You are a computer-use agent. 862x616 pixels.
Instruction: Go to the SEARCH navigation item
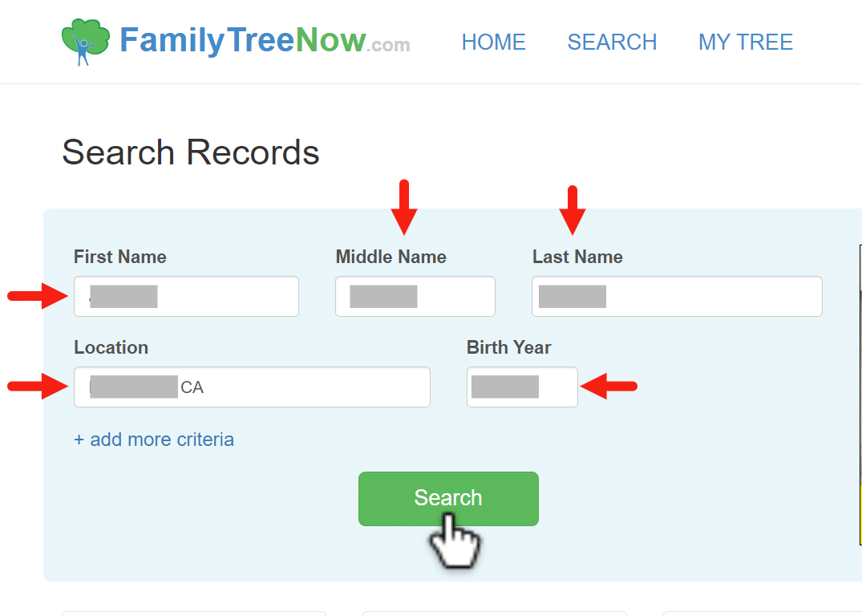point(612,43)
